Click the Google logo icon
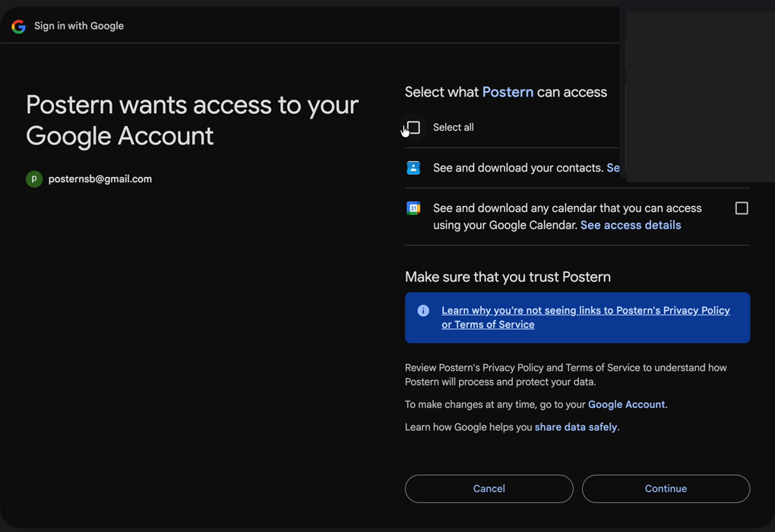The image size is (775, 532). click(x=19, y=26)
